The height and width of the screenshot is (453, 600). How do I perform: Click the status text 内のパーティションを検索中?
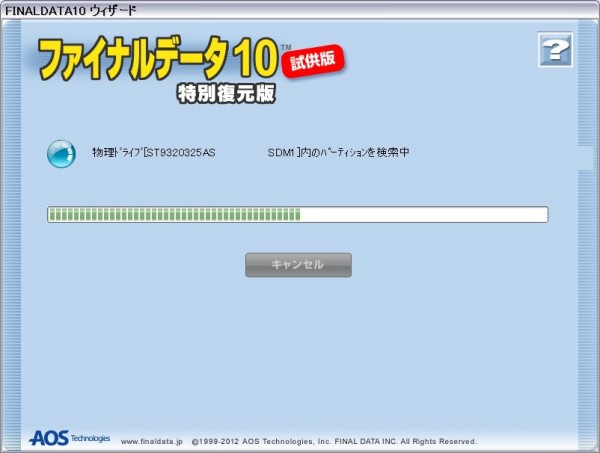pos(355,152)
